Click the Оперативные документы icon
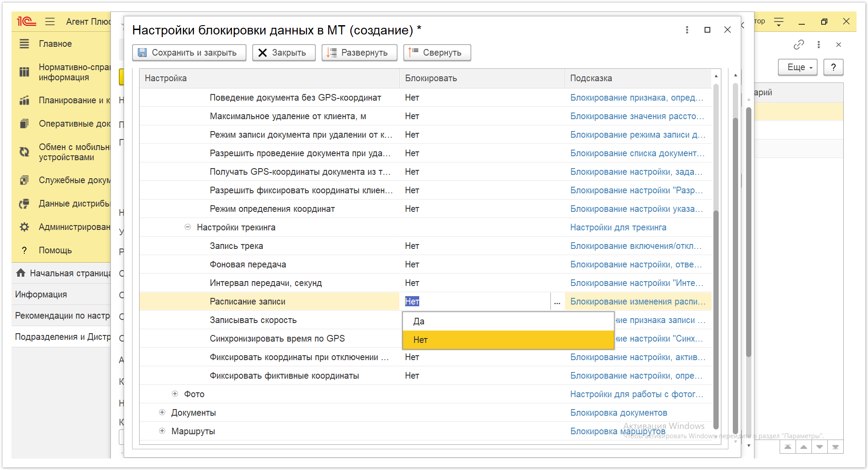This screenshot has width=868, height=470. click(x=24, y=124)
